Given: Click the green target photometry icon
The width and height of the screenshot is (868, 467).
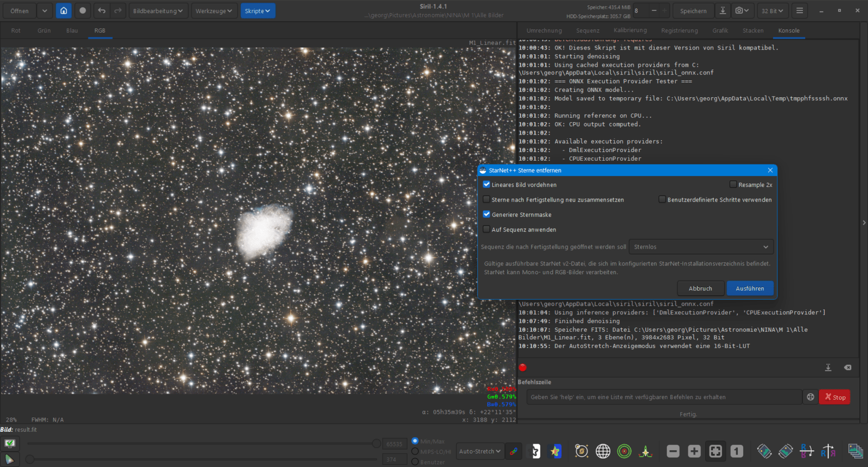Looking at the screenshot, I should pos(624,451).
